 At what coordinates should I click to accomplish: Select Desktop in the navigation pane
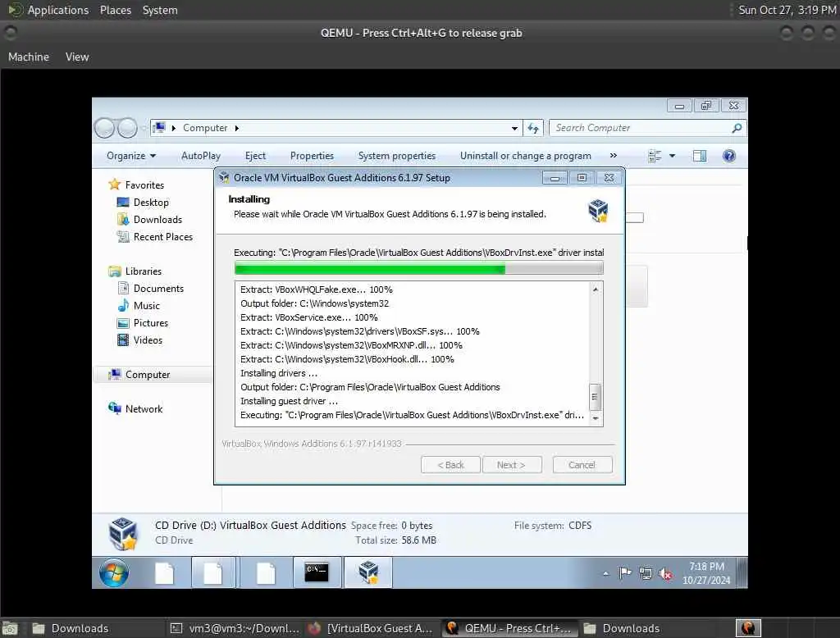coord(151,203)
